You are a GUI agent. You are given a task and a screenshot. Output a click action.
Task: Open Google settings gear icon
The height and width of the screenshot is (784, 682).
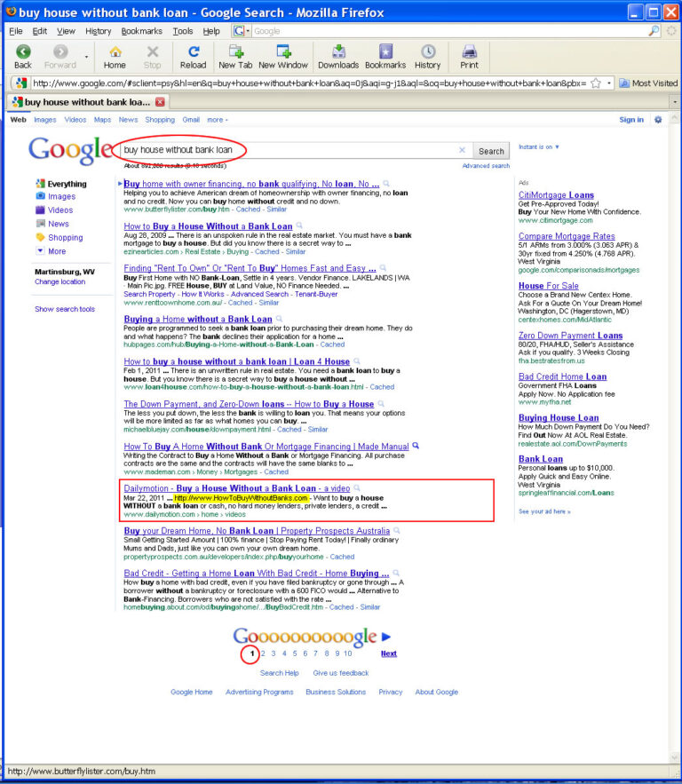coord(658,120)
